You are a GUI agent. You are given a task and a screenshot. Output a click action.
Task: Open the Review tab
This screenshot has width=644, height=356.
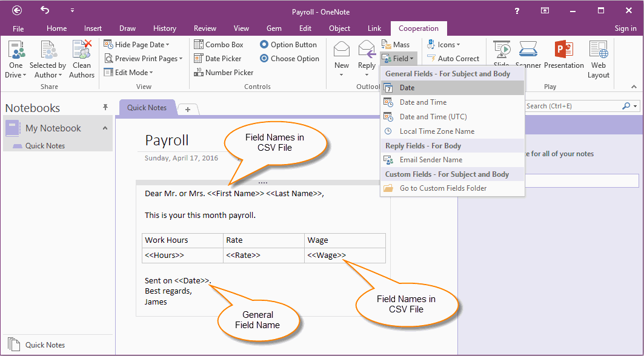[205, 28]
